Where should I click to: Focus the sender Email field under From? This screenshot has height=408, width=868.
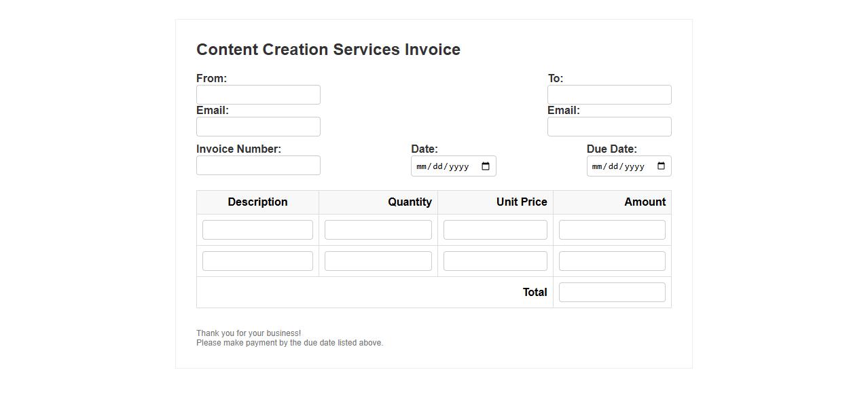click(x=258, y=127)
